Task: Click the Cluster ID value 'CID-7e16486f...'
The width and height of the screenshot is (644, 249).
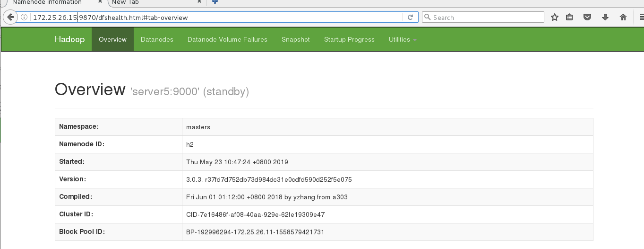Action: (256, 214)
